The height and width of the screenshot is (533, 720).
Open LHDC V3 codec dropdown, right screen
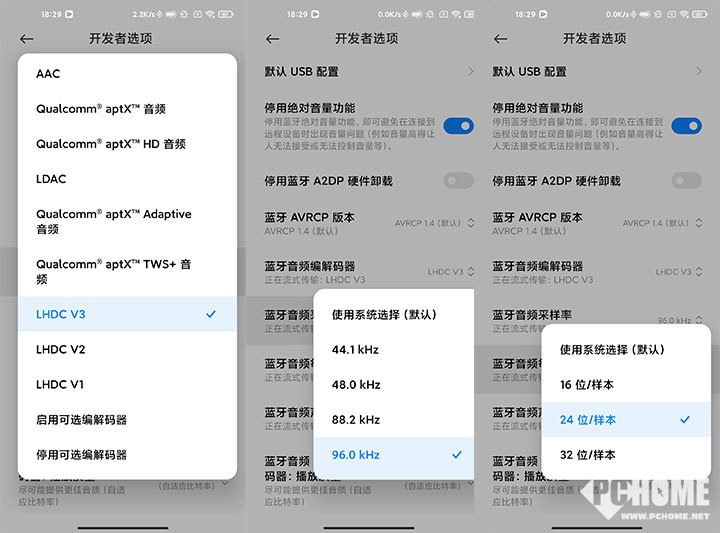point(679,272)
